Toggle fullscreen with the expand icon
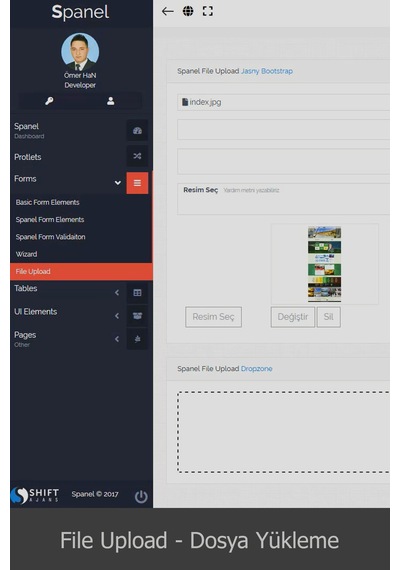Screen dimensions: 400x570 click(x=208, y=11)
